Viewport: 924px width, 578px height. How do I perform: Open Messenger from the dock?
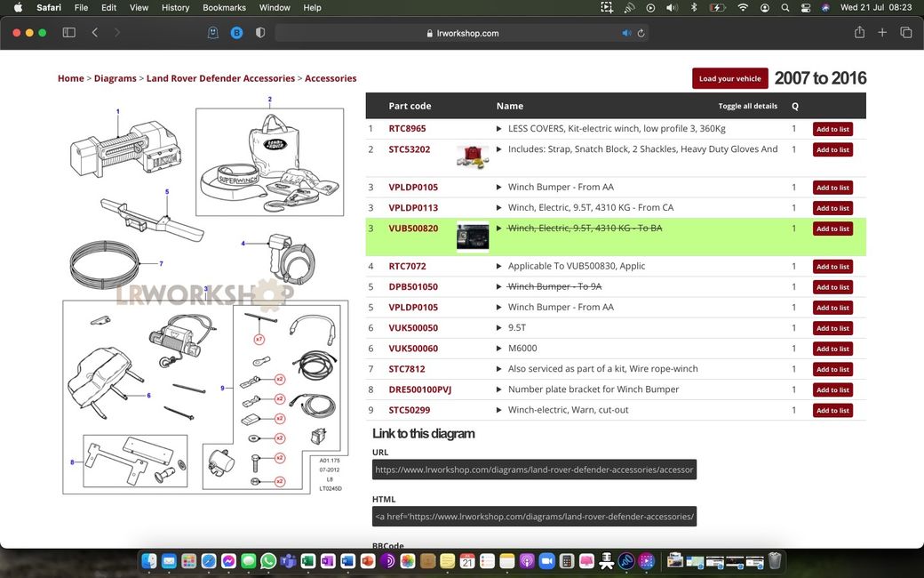point(228,561)
